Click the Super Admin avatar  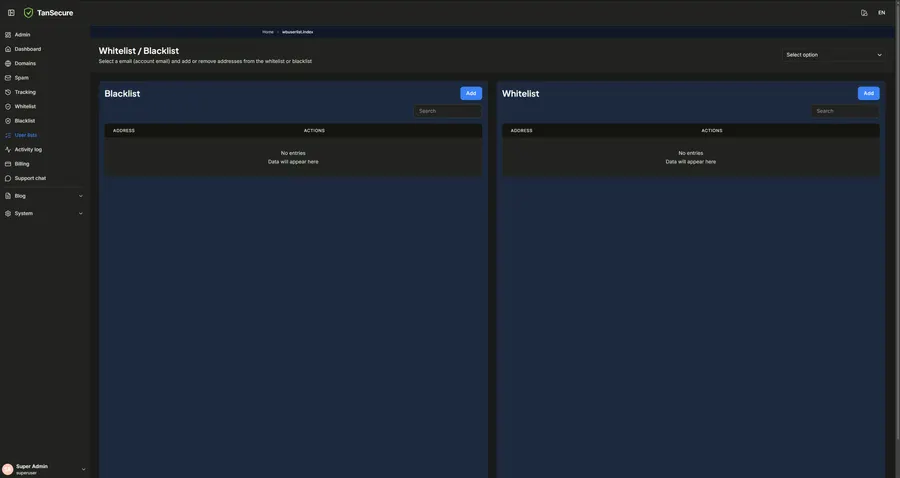pos(7,469)
